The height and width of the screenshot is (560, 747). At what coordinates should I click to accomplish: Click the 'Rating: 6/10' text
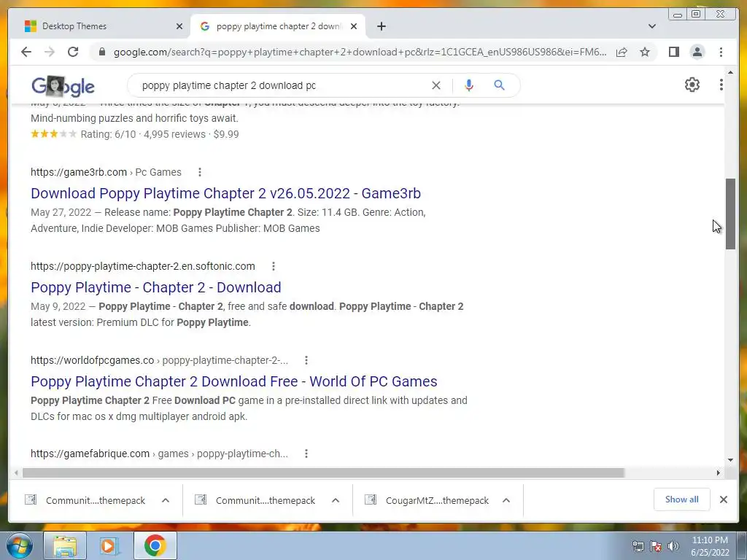pyautogui.click(x=108, y=134)
